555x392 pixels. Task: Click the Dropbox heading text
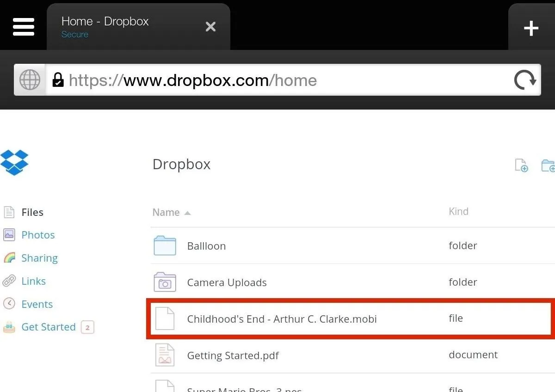181,165
